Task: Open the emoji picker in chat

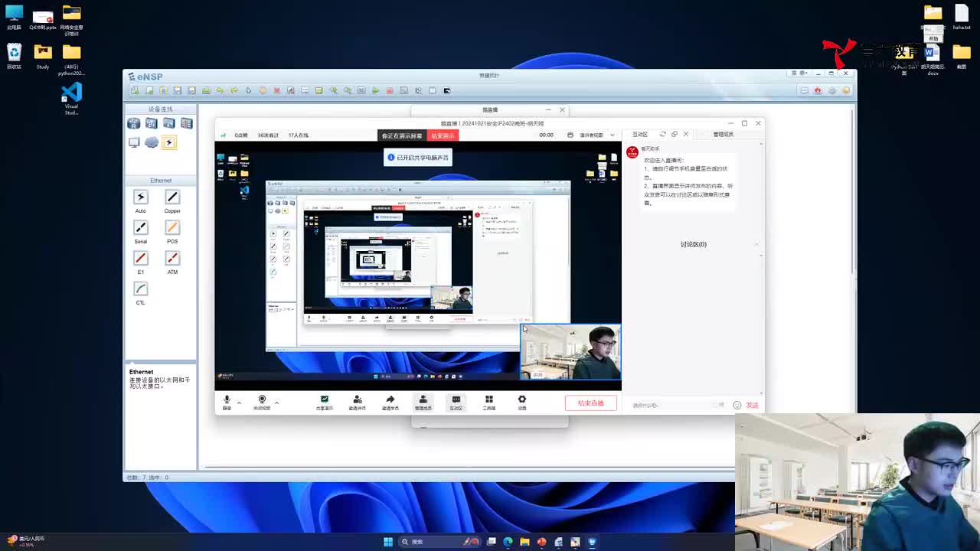Action: [x=737, y=405]
